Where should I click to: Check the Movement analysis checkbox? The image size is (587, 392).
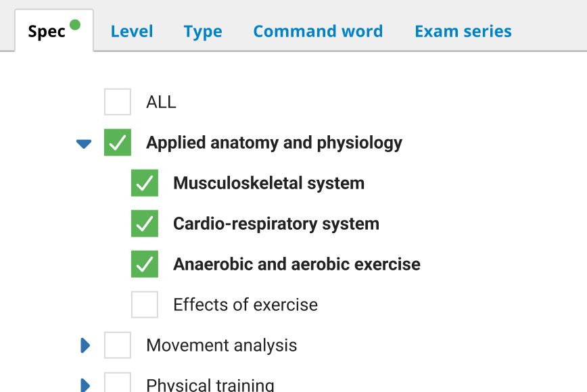(x=118, y=345)
